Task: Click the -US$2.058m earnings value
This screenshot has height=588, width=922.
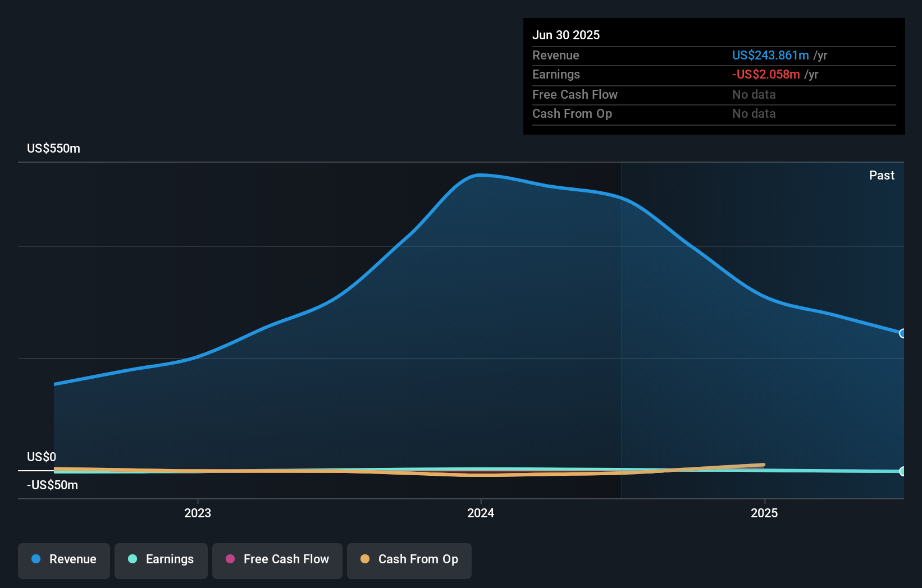Action: [x=766, y=74]
